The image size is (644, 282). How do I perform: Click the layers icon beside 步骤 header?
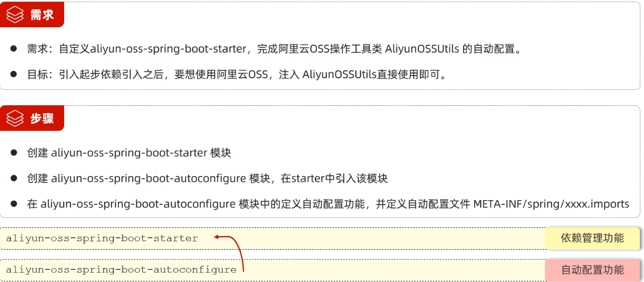15,119
